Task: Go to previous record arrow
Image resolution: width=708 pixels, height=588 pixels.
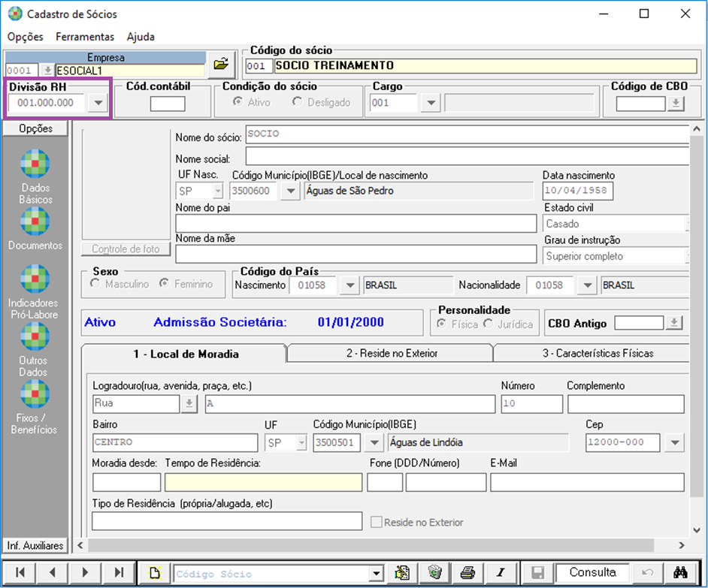Action: [x=53, y=573]
